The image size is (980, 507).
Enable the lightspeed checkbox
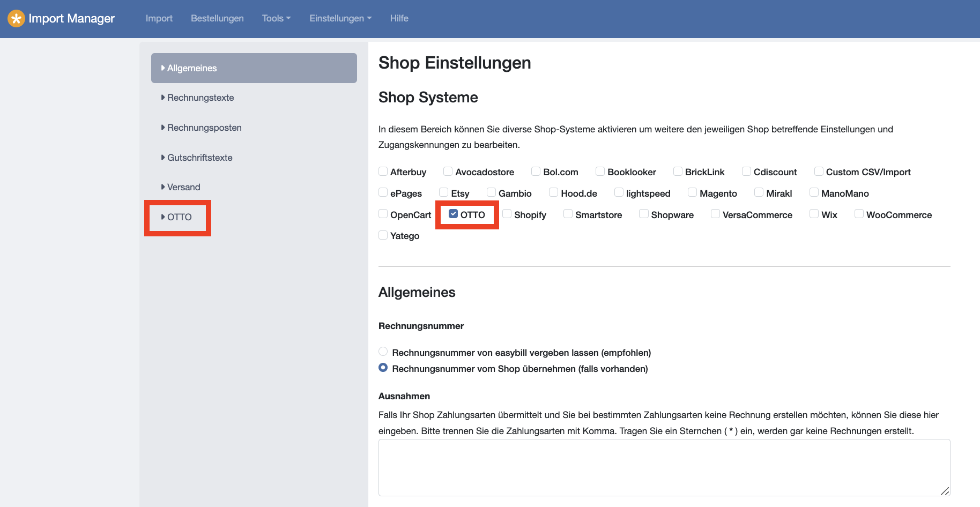[619, 192]
